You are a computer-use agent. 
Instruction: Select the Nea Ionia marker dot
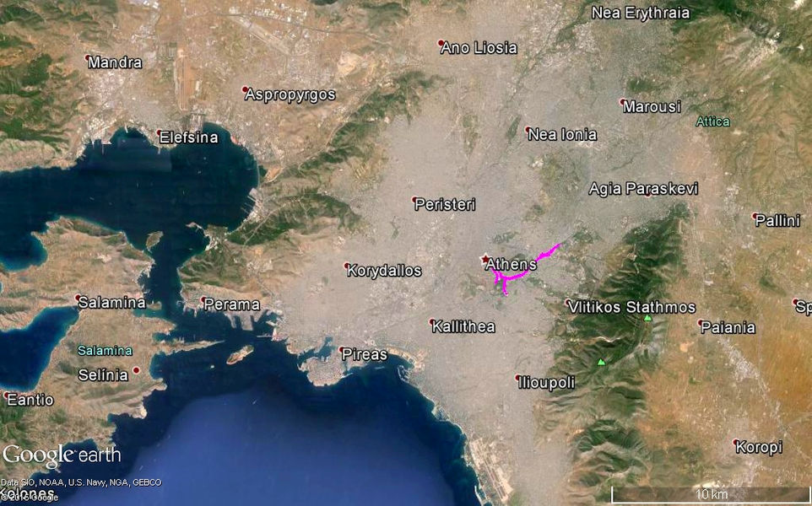[x=528, y=129]
